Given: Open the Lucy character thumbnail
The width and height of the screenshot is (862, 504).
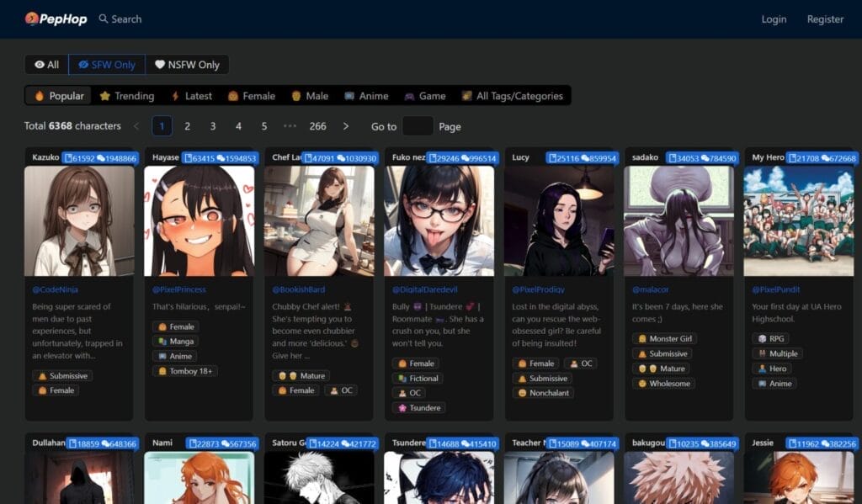Looking at the screenshot, I should coord(559,221).
